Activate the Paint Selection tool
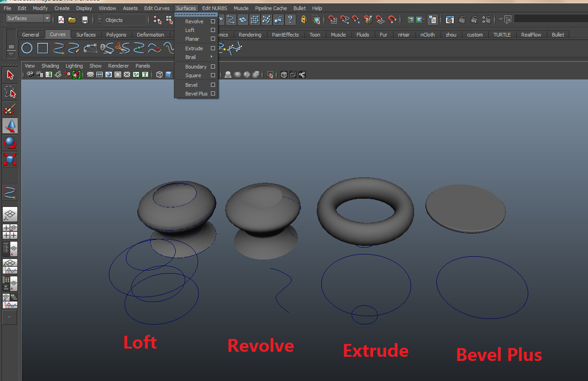588x381 pixels. 10,109
